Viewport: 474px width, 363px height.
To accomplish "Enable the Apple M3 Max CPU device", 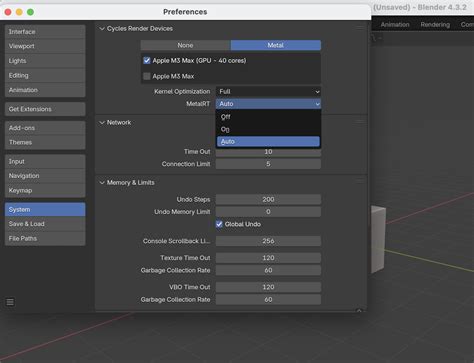I will [147, 76].
